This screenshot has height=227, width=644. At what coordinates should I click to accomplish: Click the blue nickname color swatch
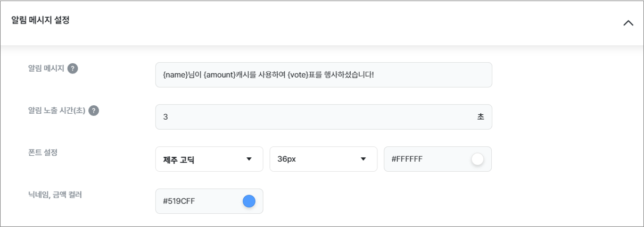(x=249, y=201)
